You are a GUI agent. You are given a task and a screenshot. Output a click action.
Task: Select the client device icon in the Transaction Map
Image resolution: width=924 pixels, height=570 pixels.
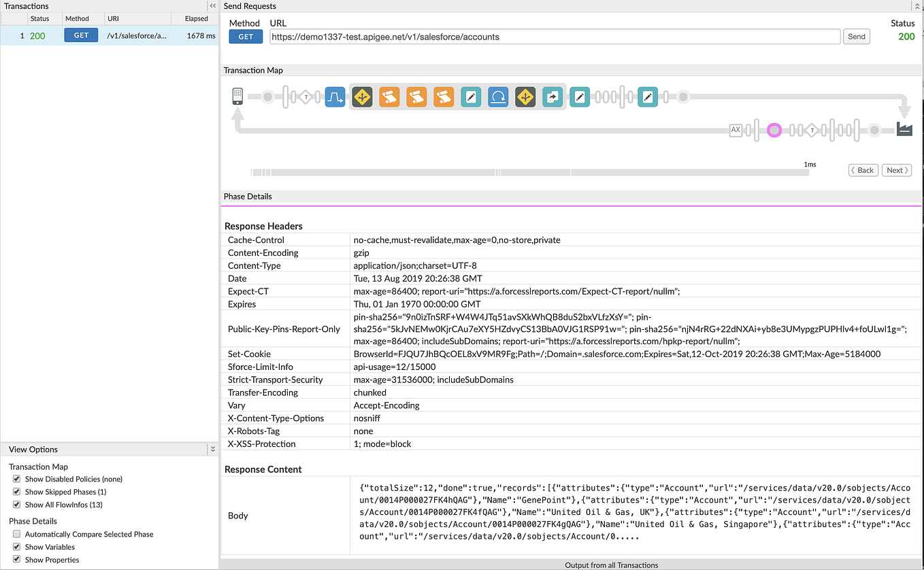(237, 97)
